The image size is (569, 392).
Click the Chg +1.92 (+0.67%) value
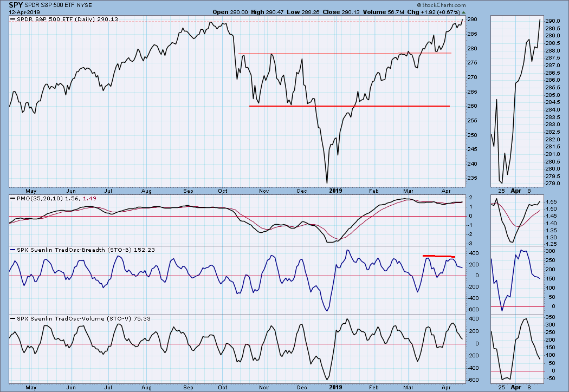click(434, 12)
